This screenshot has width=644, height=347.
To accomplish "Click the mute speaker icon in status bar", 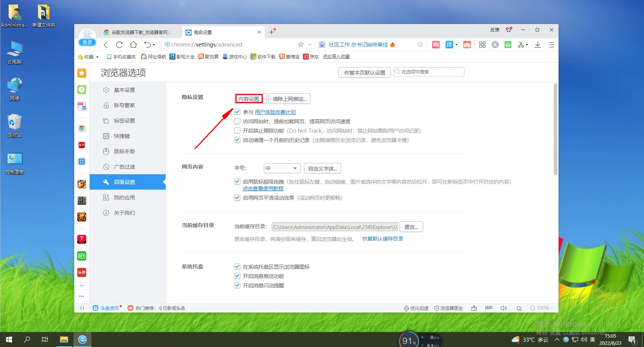I will click(x=503, y=308).
